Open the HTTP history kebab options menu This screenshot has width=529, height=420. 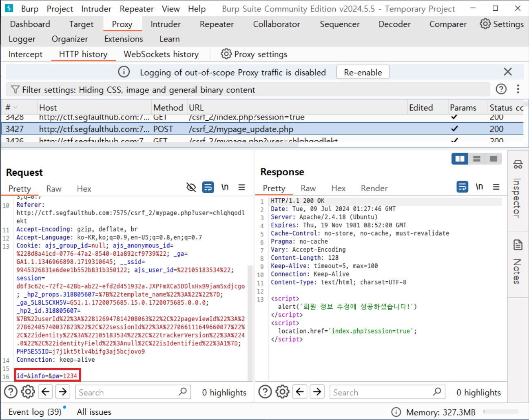(518, 89)
